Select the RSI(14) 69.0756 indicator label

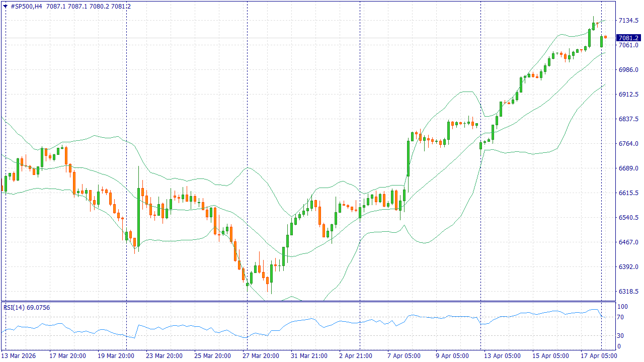tap(27, 307)
